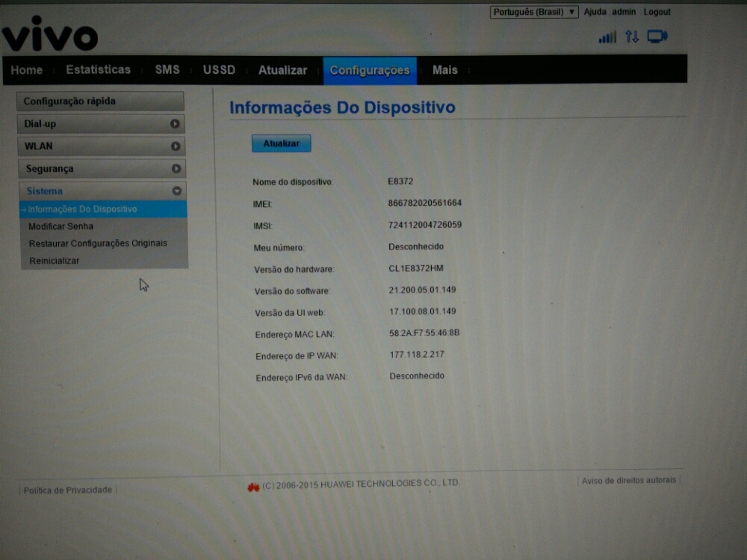
Task: Click the device name value E8372
Action: click(400, 181)
